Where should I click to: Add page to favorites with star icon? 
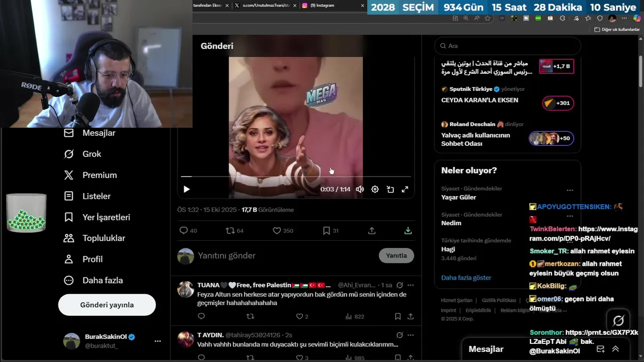(x=488, y=18)
